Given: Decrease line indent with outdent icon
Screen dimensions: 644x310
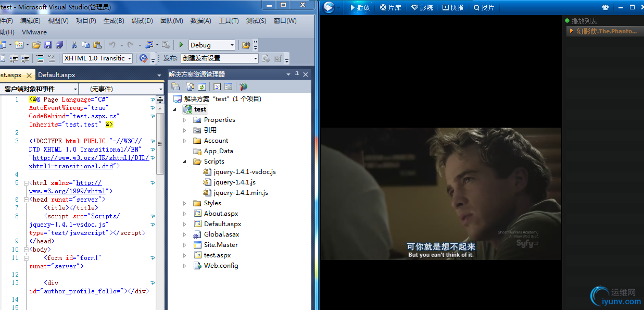Looking at the screenshot, I should tap(14, 58).
